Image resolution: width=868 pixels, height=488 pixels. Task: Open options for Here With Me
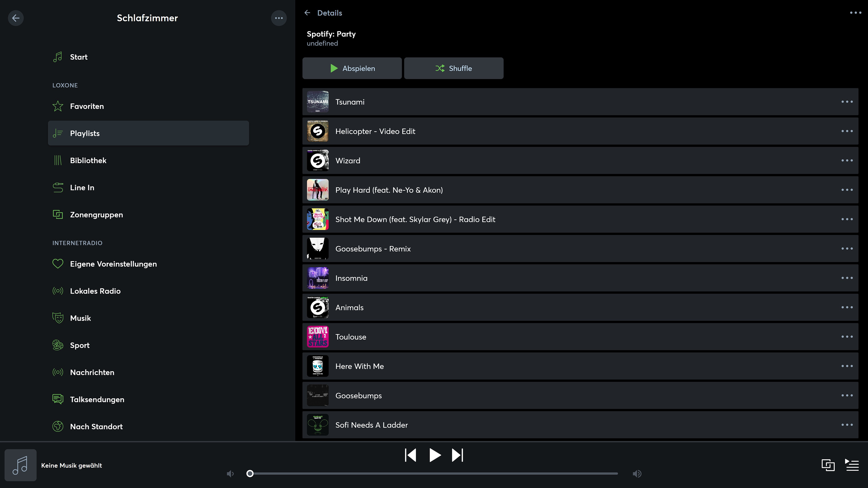coord(847,366)
